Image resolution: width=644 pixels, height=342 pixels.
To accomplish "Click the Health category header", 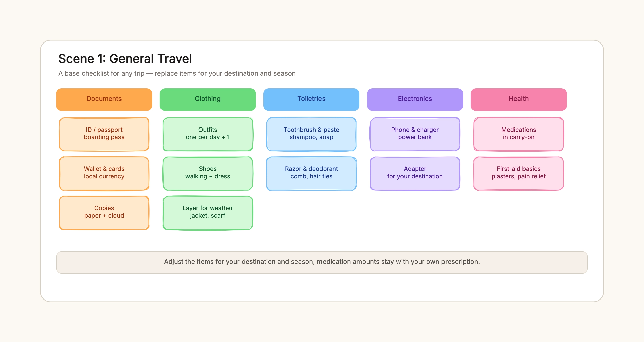I will pos(519,99).
